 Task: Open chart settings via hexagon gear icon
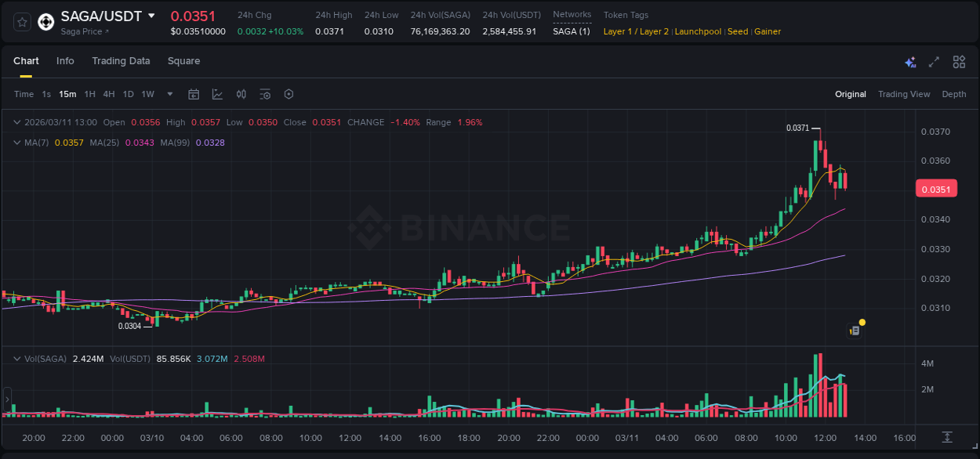pyautogui.click(x=289, y=94)
